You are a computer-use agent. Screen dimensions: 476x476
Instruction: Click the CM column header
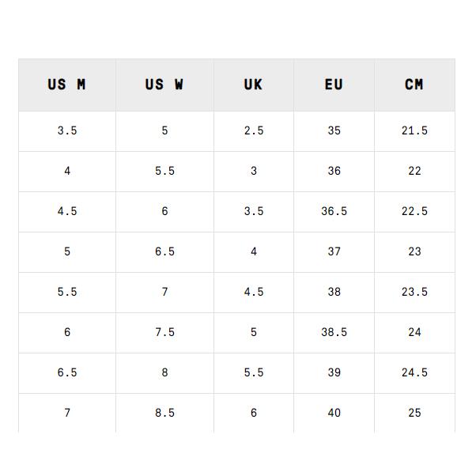tap(414, 85)
